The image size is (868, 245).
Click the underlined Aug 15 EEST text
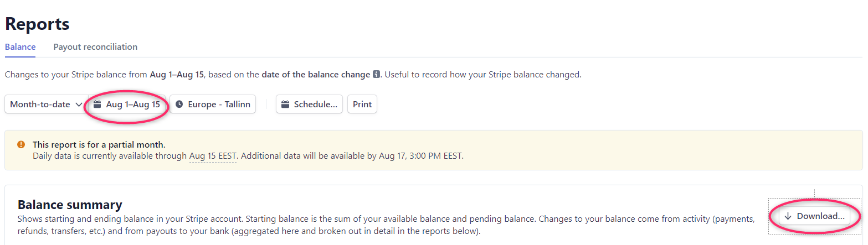pos(213,156)
